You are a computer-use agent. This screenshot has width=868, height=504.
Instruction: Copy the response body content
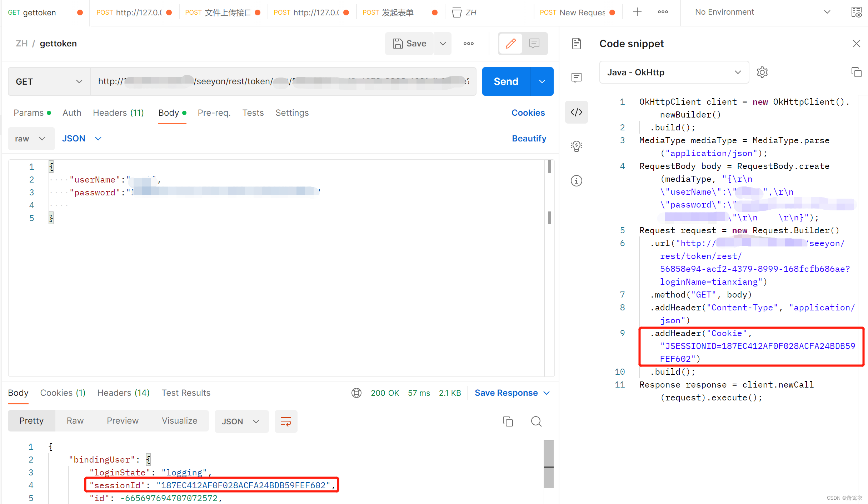508,421
